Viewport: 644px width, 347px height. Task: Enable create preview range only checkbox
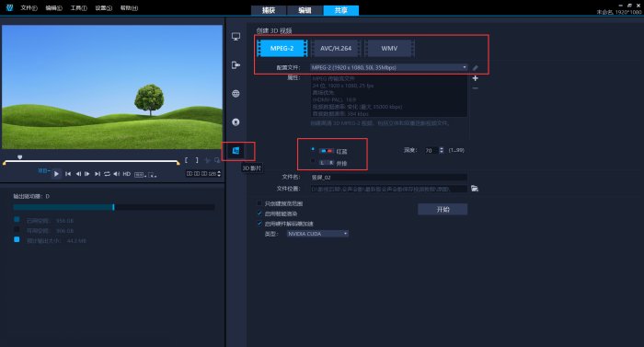tap(259, 203)
